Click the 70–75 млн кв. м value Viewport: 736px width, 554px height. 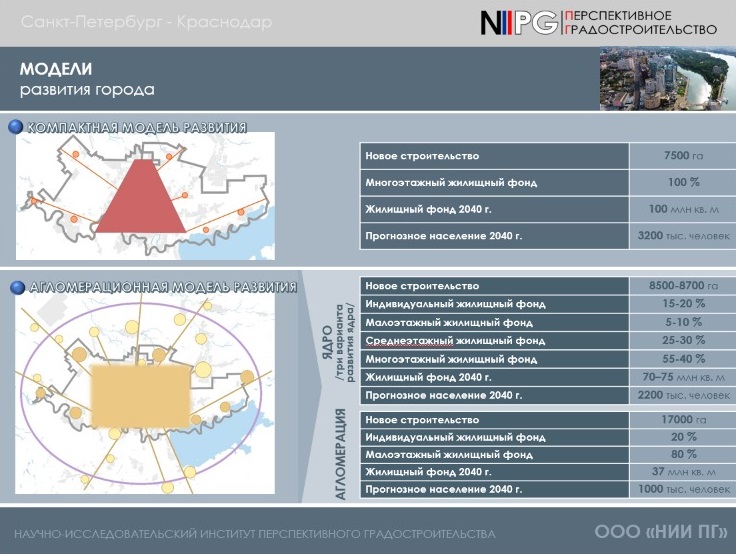pos(683,377)
